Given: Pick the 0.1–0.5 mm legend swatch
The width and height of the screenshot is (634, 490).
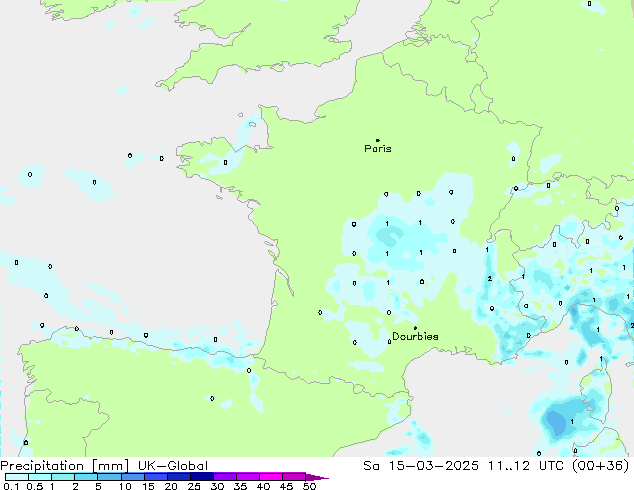Looking at the screenshot, I should [17, 477].
